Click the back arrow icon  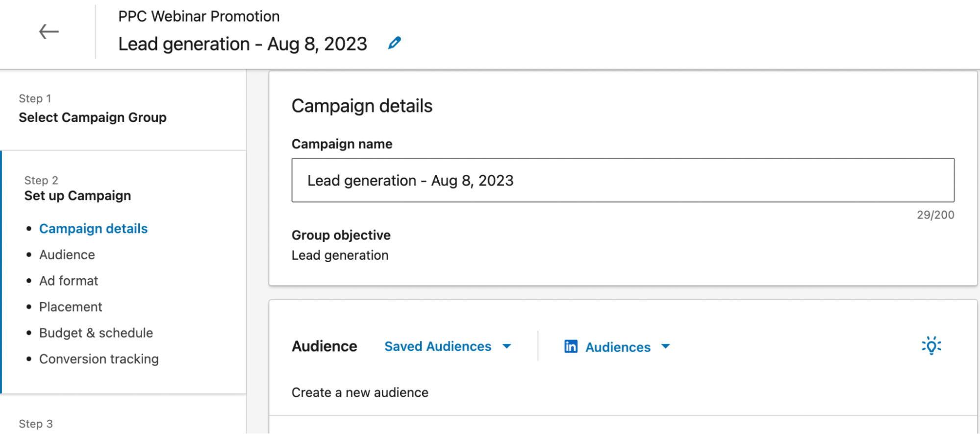click(49, 32)
